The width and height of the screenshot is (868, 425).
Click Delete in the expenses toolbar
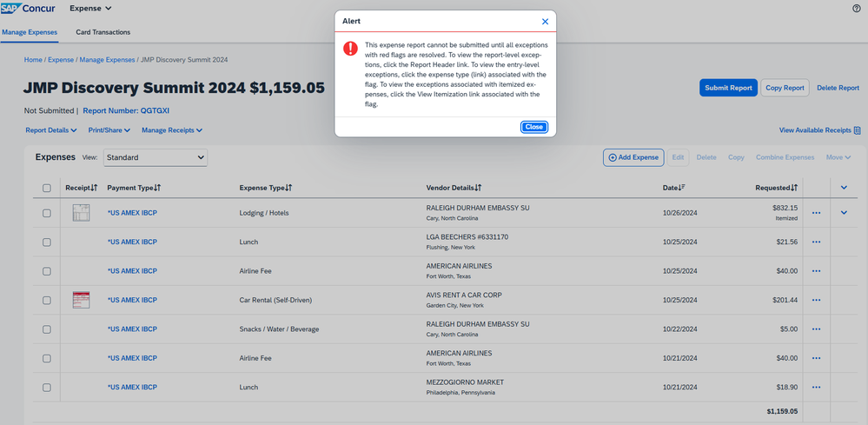pos(706,157)
